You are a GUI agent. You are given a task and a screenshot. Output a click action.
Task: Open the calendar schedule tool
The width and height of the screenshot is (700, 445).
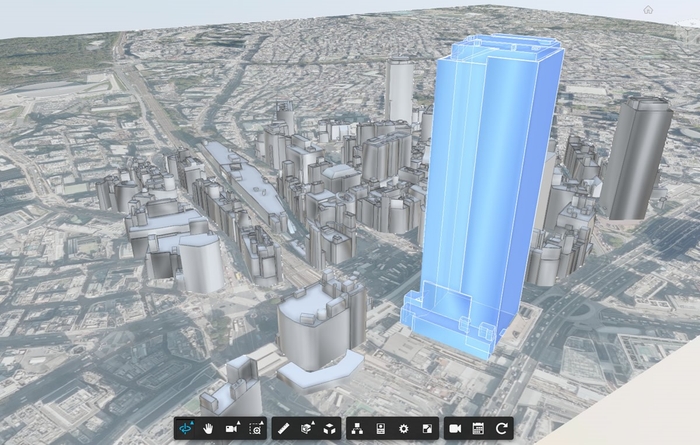pos(478,428)
